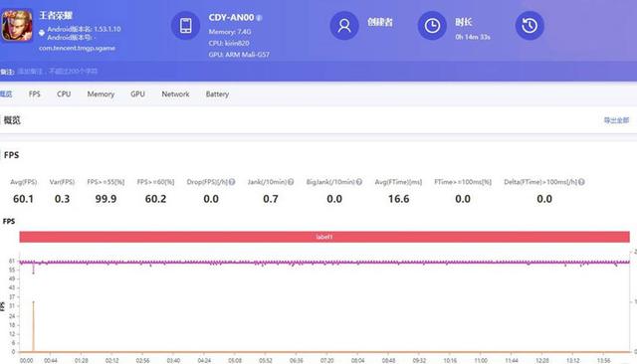Screen dimensions: 637x364
Task: Switch to the Battery tab
Action: (217, 94)
